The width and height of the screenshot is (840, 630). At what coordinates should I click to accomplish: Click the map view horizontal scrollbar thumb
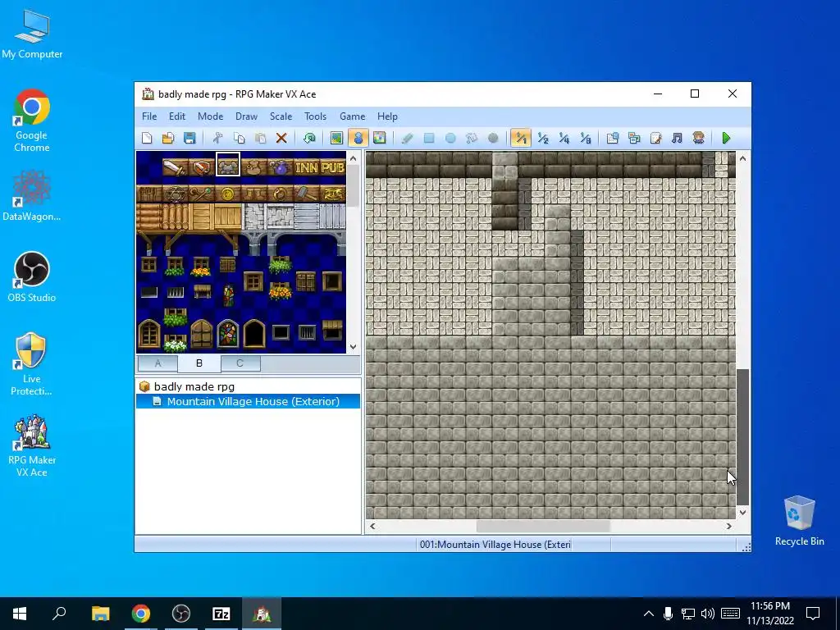point(543,526)
